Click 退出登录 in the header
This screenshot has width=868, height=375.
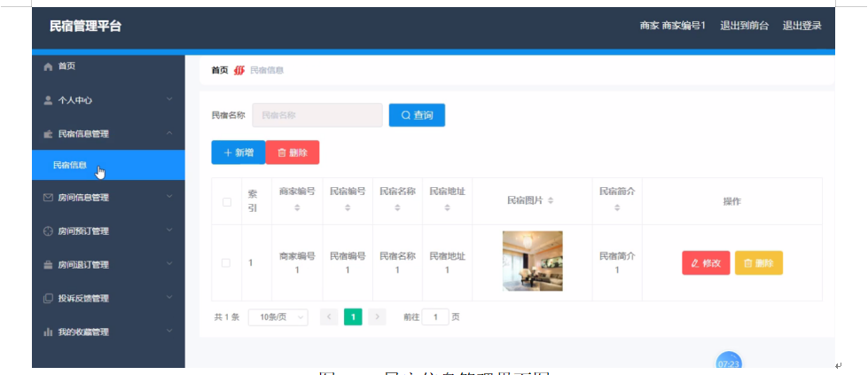click(802, 26)
